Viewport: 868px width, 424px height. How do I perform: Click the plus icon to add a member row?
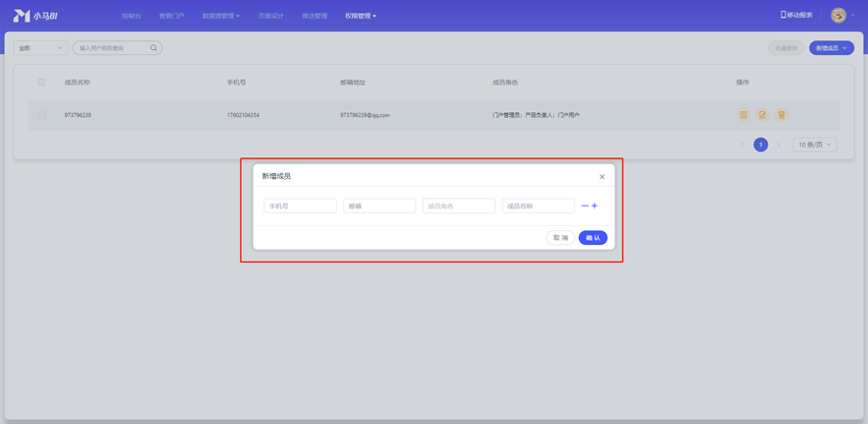point(595,206)
